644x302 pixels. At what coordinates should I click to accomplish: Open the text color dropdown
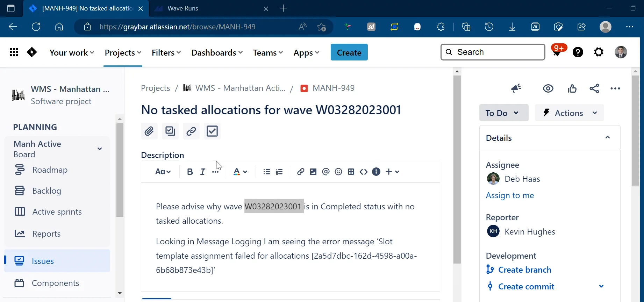pyautogui.click(x=241, y=172)
